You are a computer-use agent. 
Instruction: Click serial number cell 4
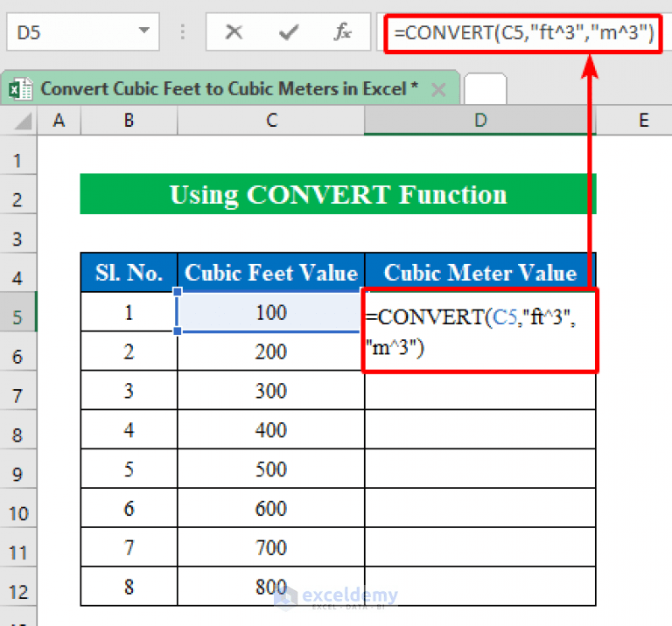click(129, 430)
